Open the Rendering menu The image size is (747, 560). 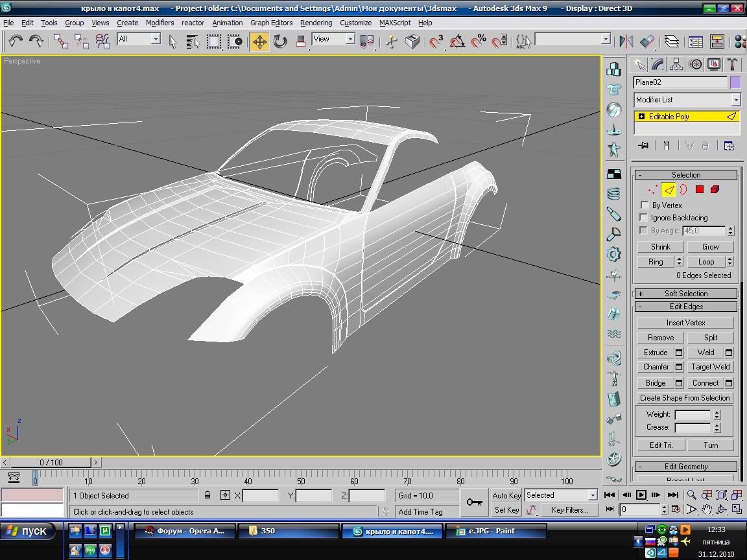(x=316, y=23)
